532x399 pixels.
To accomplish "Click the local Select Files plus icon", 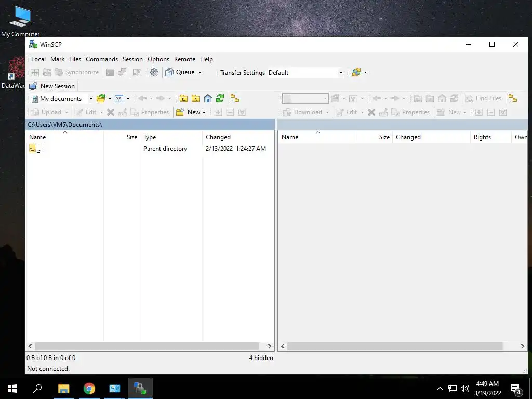I will [x=218, y=112].
